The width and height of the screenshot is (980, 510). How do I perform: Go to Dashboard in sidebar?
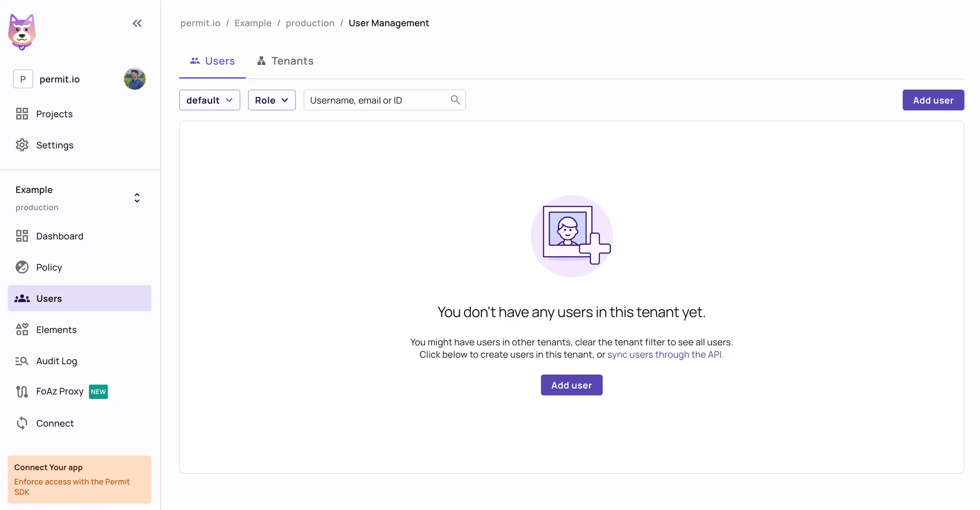point(59,236)
